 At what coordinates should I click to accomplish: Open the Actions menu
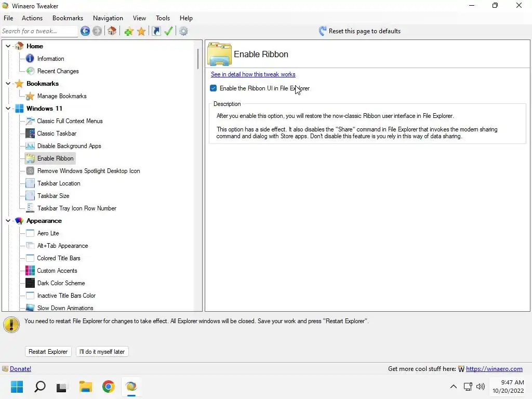point(32,18)
